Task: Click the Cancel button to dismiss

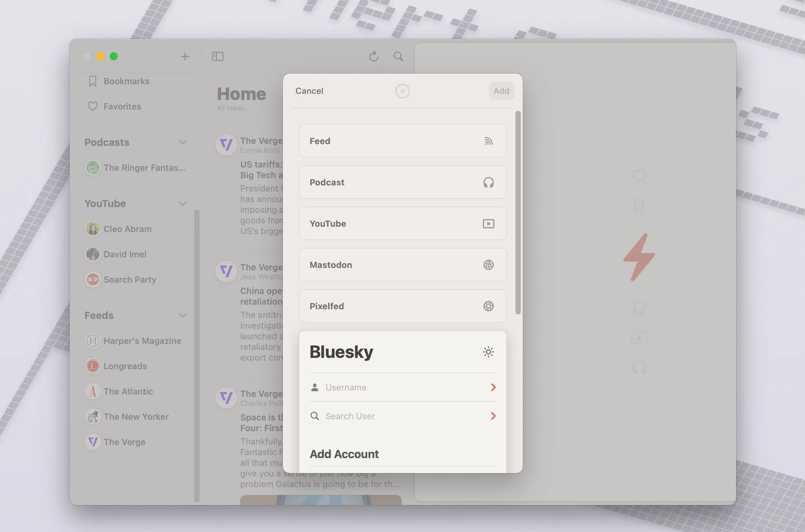Action: point(308,91)
